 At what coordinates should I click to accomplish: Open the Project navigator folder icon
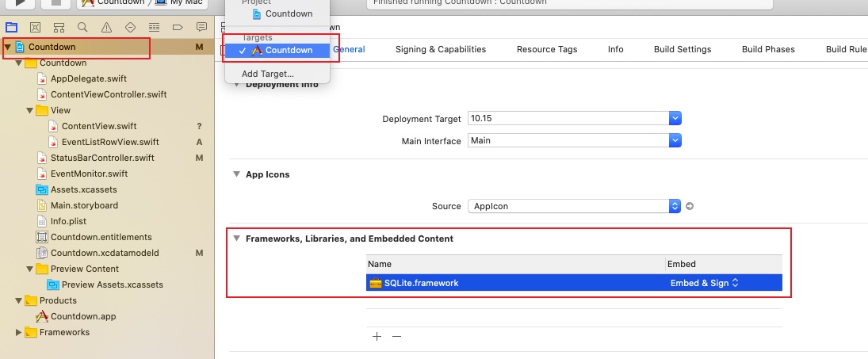[x=11, y=27]
